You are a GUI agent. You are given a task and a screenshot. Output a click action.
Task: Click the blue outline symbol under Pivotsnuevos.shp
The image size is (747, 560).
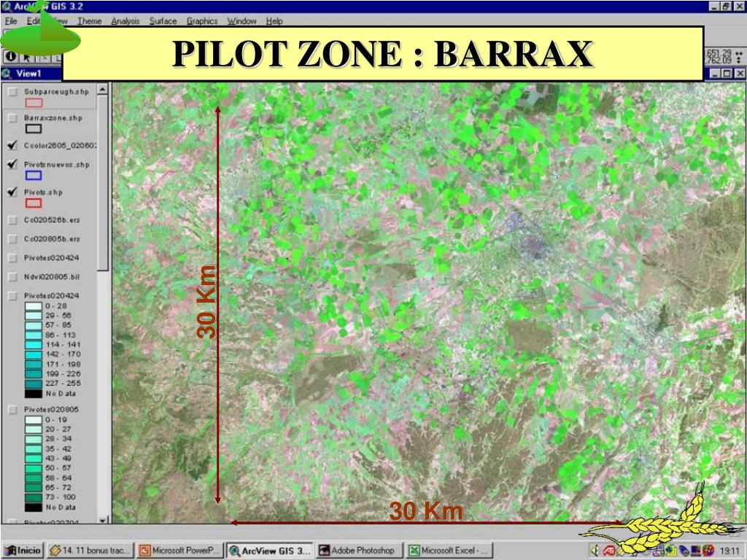point(34,175)
